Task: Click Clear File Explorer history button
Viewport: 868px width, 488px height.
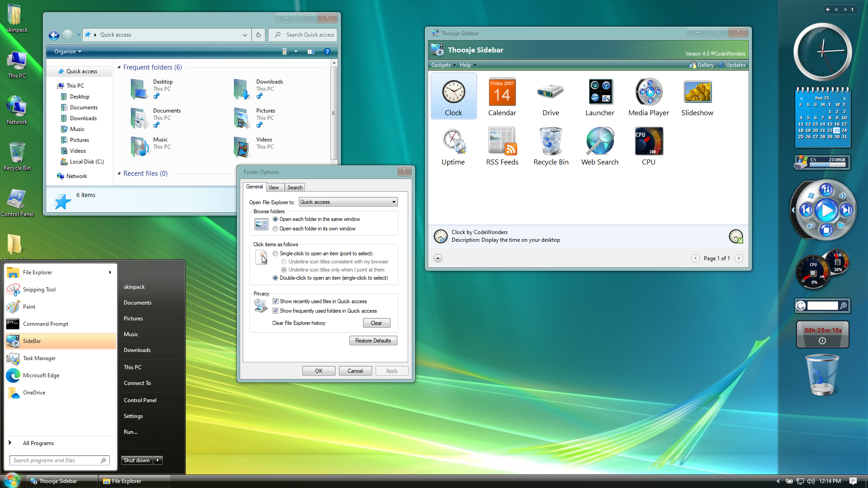Action: [376, 323]
